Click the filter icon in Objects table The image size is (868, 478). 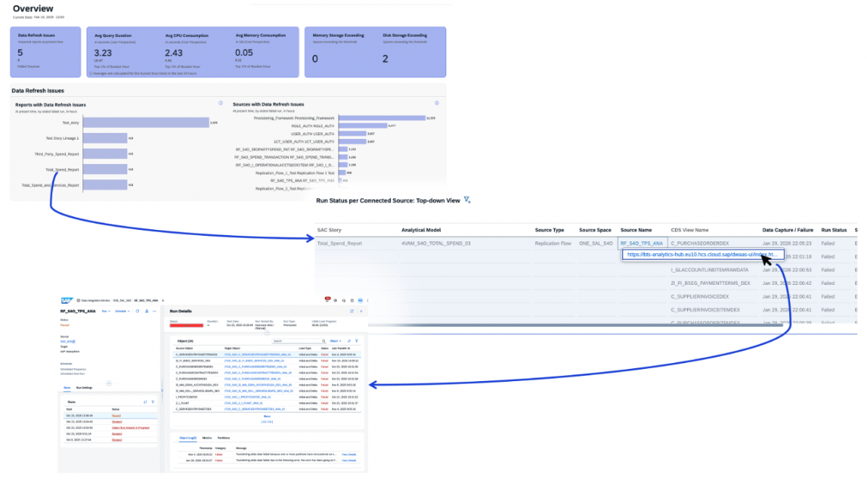coord(357,340)
